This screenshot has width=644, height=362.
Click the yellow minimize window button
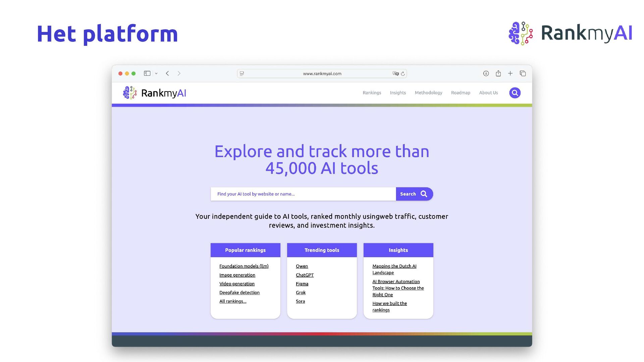coord(127,73)
